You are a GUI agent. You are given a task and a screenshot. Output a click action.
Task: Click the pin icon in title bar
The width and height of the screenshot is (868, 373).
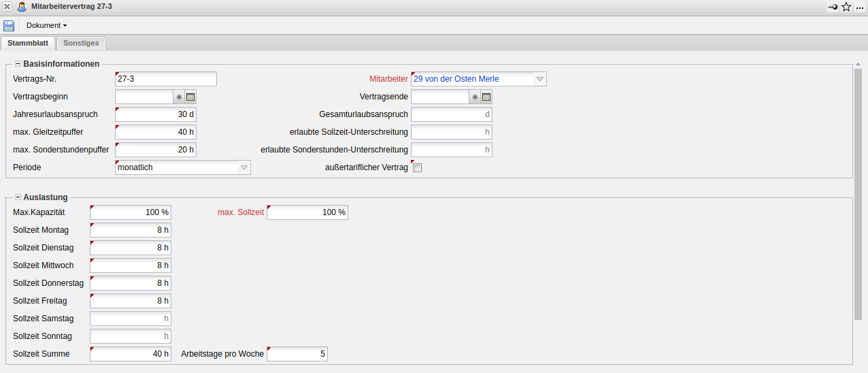click(833, 7)
